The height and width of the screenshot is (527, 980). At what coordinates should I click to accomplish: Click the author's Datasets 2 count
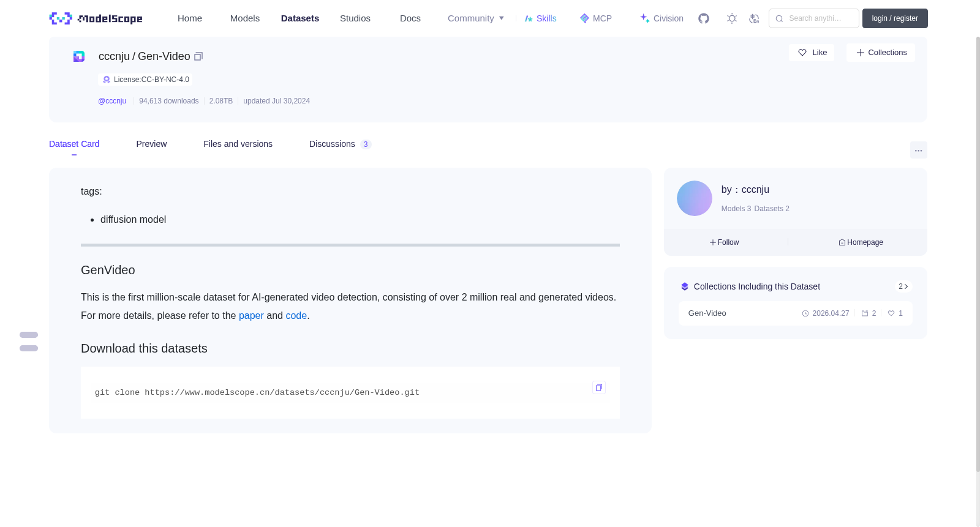(772, 209)
